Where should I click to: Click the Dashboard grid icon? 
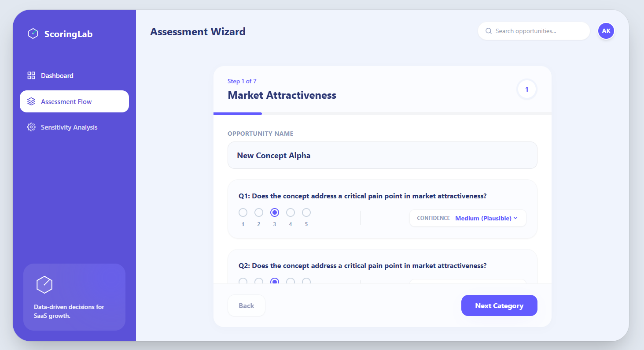pos(31,75)
